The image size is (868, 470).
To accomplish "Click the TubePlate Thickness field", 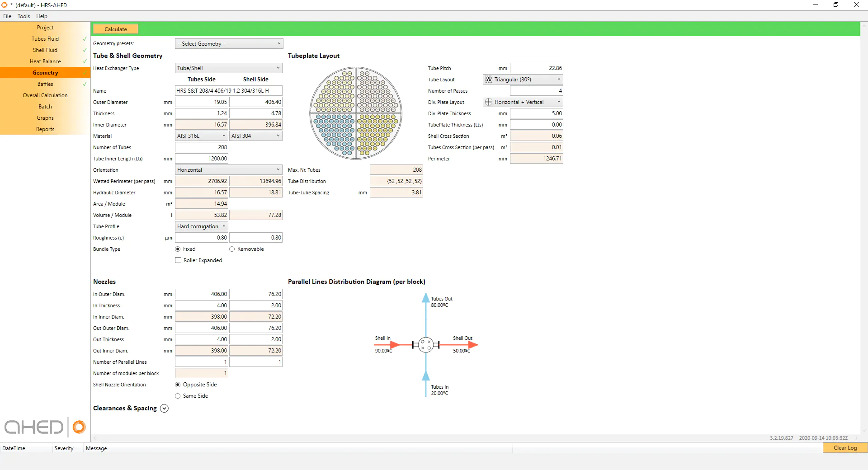I will click(x=537, y=125).
